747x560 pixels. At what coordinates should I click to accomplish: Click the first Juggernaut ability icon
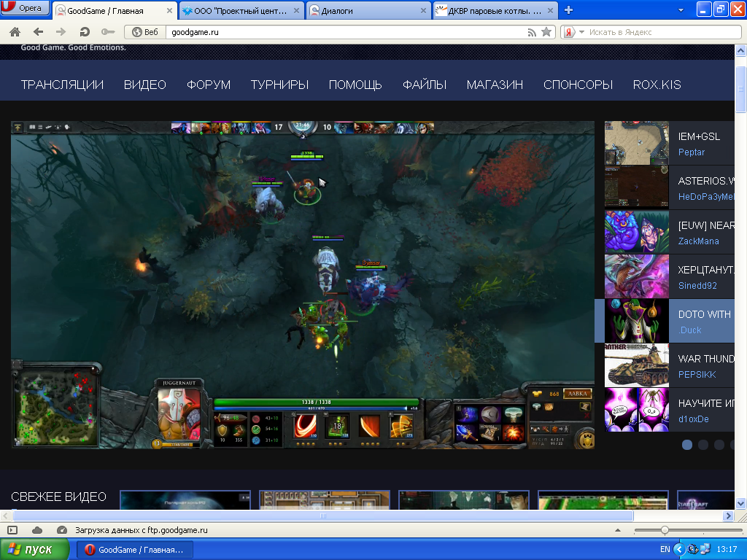[x=305, y=426]
